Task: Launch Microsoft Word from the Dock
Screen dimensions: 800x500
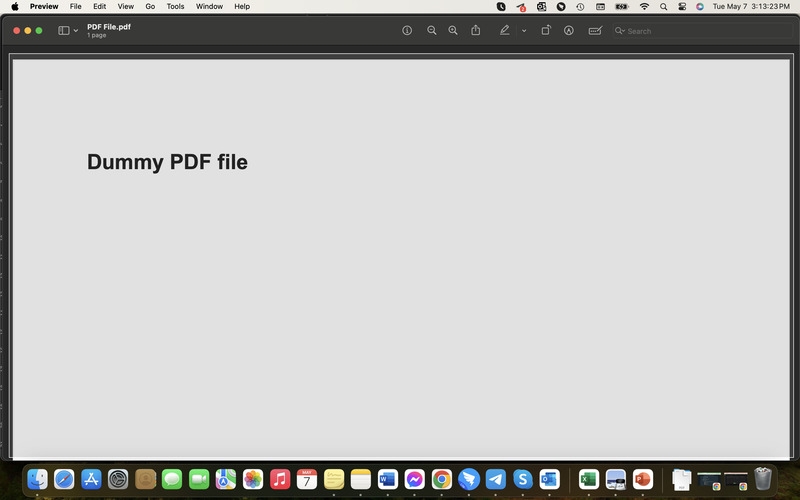Action: [388, 480]
